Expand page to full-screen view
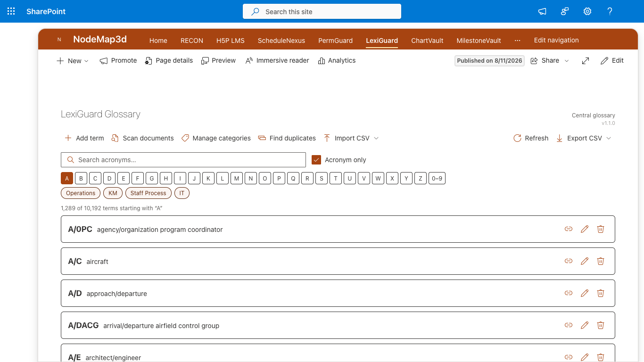Image resolution: width=644 pixels, height=362 pixels. coord(586,61)
